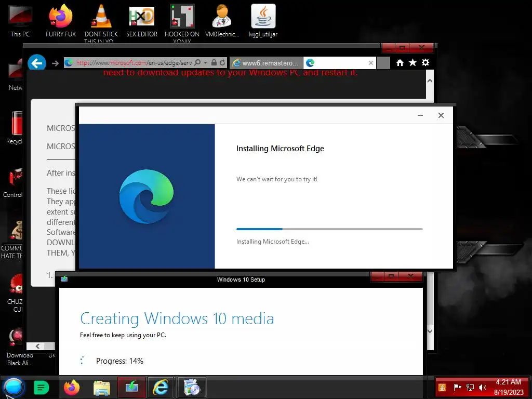Minimize the Edge installer dialog

coord(420,115)
